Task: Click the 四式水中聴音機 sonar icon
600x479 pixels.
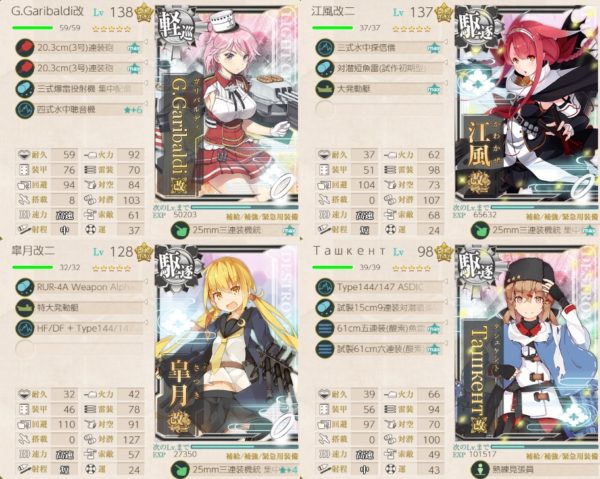Action: 25,109
